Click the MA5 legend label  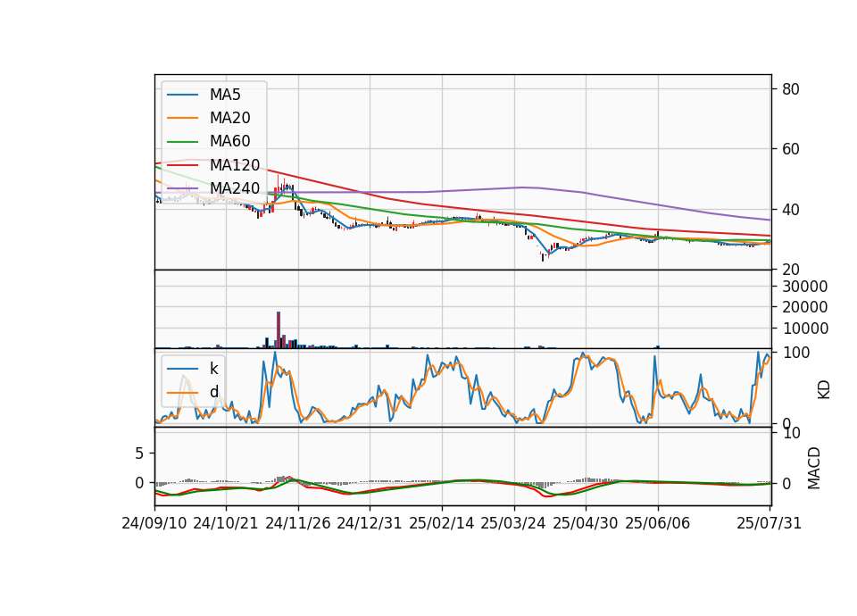[225, 95]
